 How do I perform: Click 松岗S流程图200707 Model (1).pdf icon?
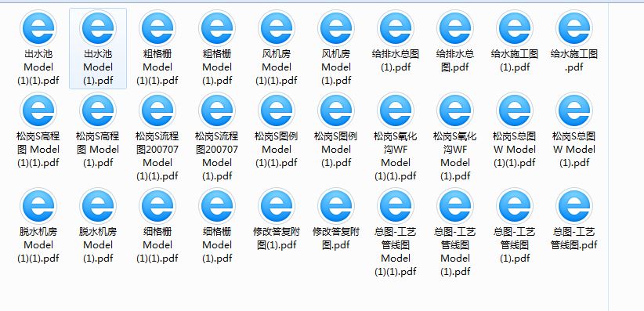click(217, 110)
